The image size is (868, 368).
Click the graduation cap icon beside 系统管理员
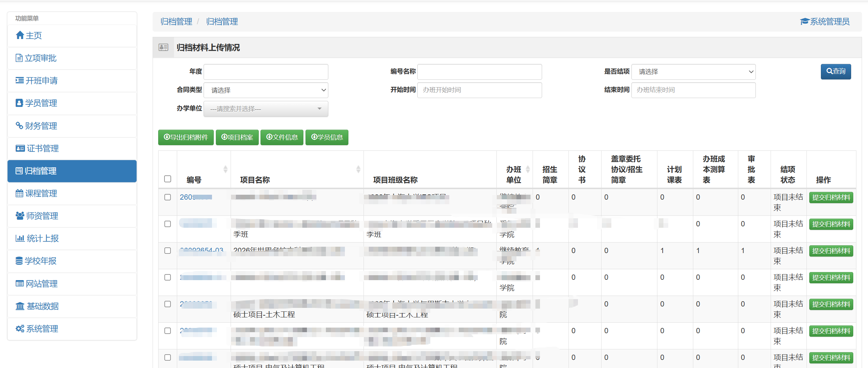point(805,21)
